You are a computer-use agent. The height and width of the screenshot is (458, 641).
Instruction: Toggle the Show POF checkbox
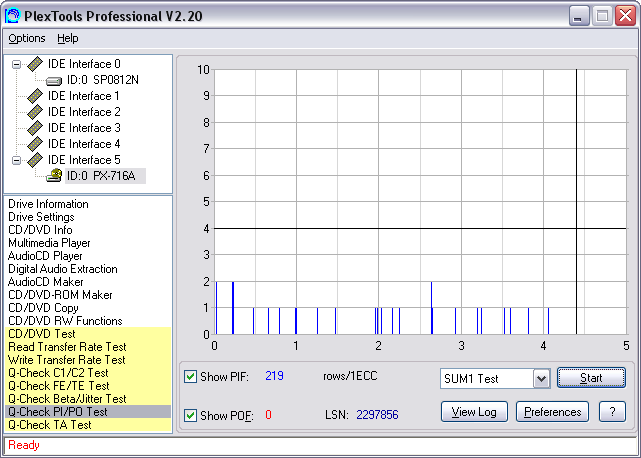(190, 415)
